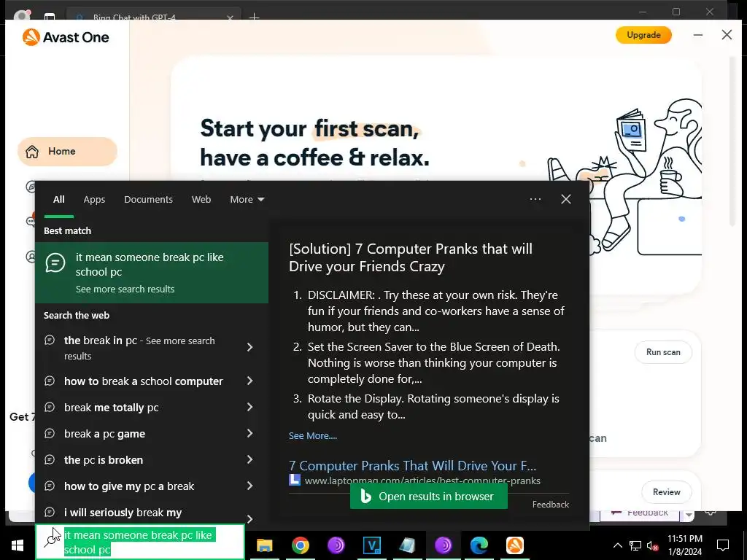Switch to the Documents search tab
The image size is (747, 560).
tap(148, 200)
